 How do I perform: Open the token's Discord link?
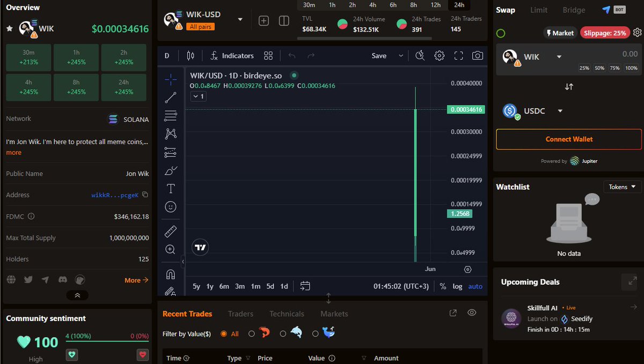63,280
